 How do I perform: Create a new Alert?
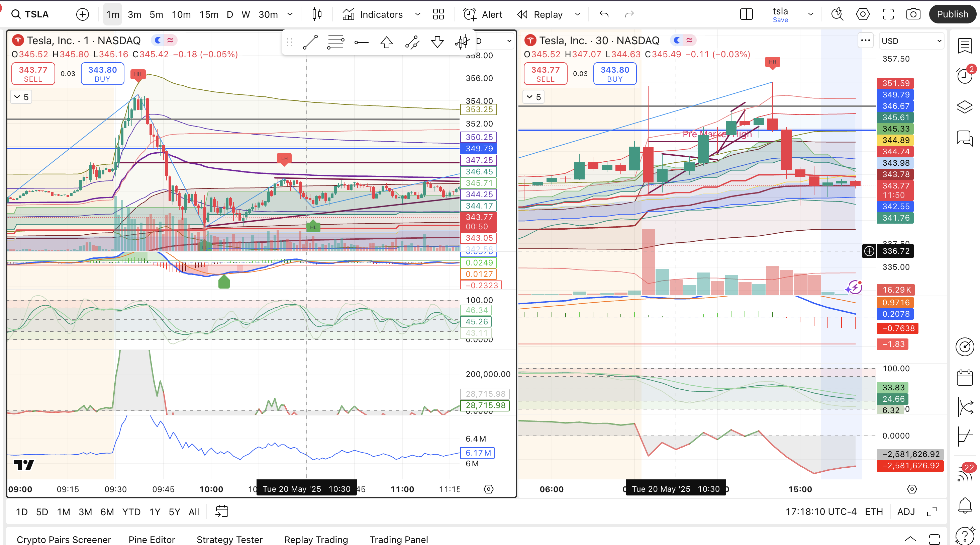point(482,14)
